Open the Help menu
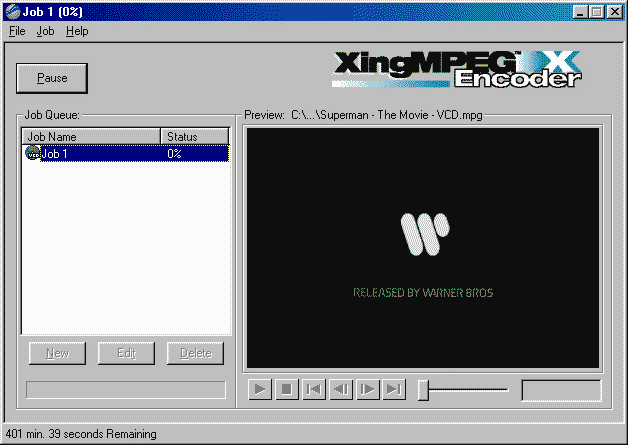This screenshot has height=445, width=628. 77,31
